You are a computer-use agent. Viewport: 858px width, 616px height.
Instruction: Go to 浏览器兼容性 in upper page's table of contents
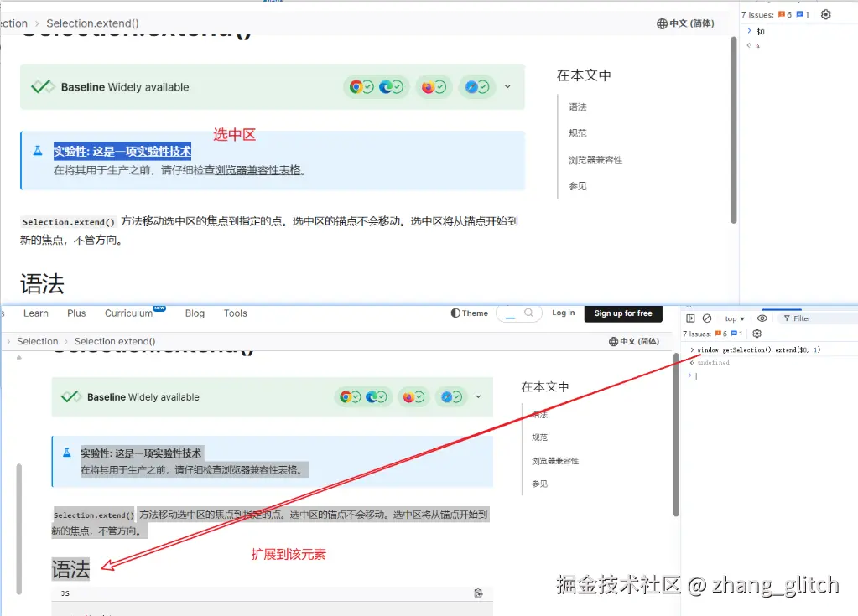(595, 160)
